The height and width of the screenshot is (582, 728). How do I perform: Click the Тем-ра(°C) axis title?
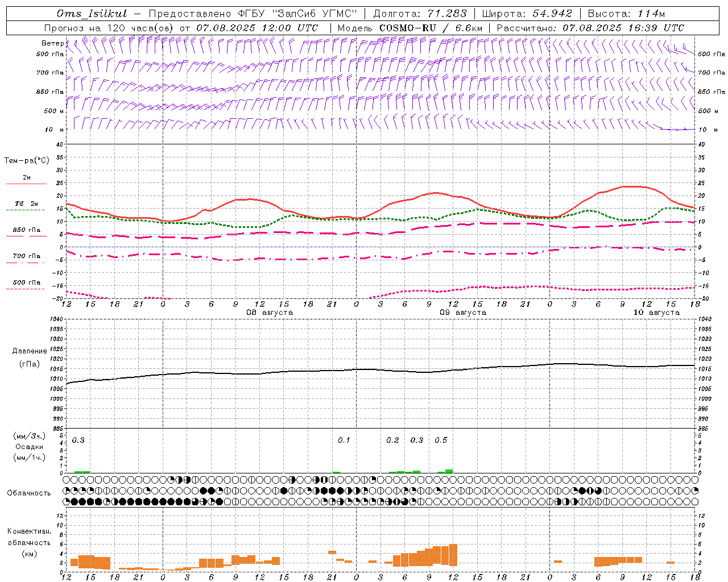pos(27,161)
